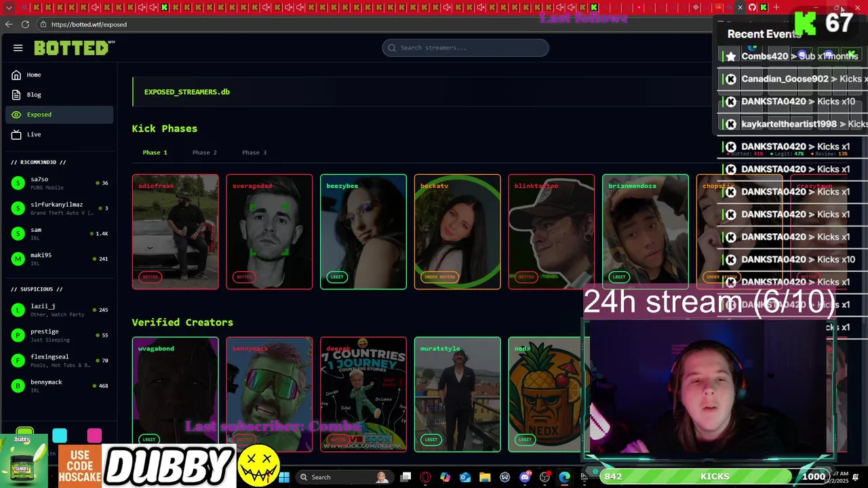The height and width of the screenshot is (488, 868).
Task: Open Home in the sidebar
Action: [60, 75]
